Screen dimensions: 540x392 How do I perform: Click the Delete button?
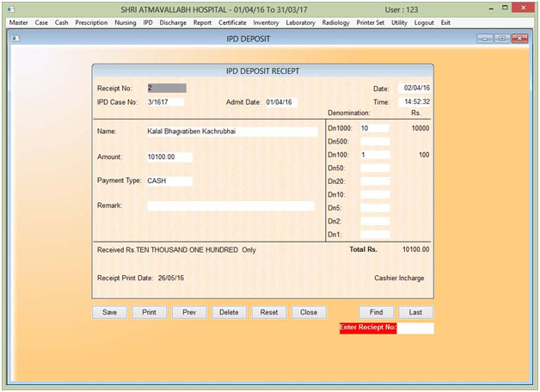[229, 312]
